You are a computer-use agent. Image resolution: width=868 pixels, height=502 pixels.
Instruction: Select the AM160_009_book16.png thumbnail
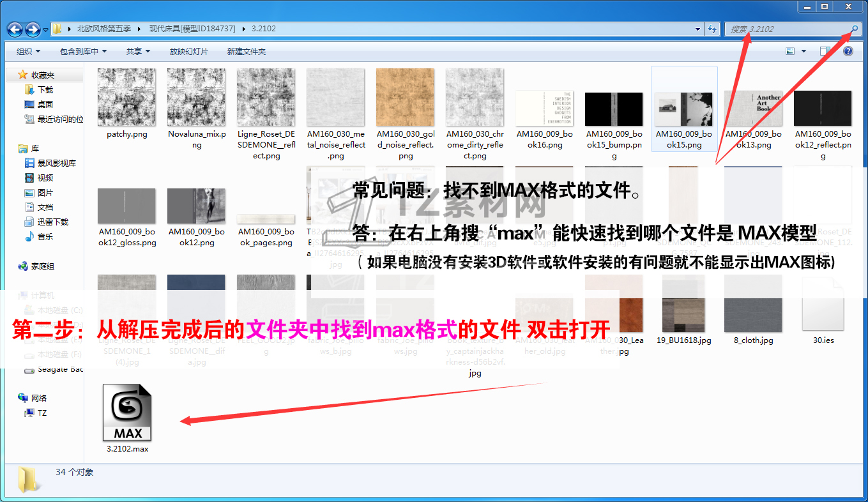545,109
